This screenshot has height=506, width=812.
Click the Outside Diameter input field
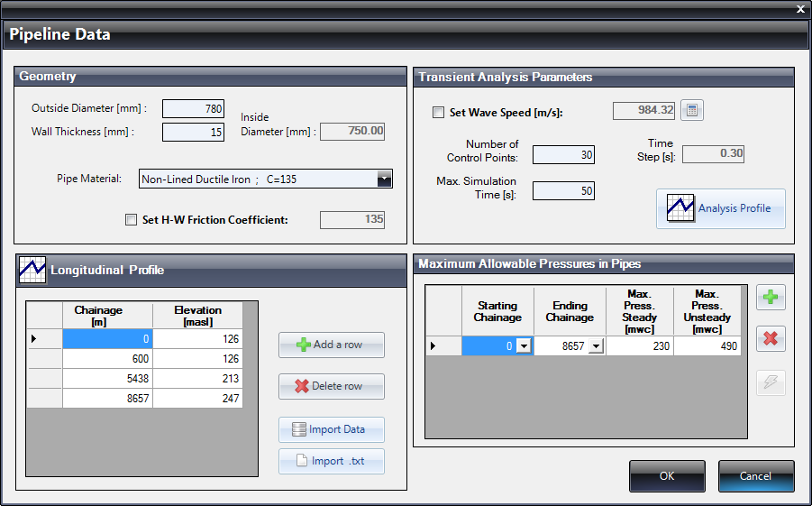[x=193, y=109]
